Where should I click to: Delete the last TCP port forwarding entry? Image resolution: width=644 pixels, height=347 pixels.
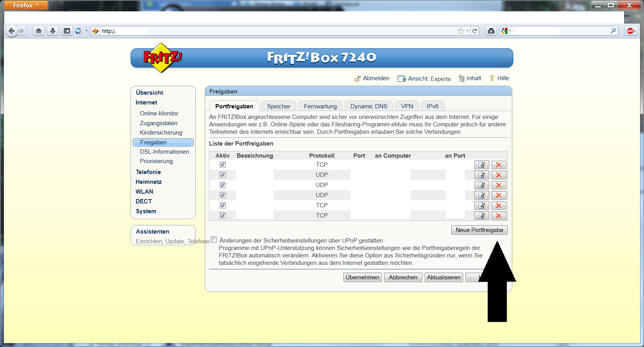click(499, 216)
